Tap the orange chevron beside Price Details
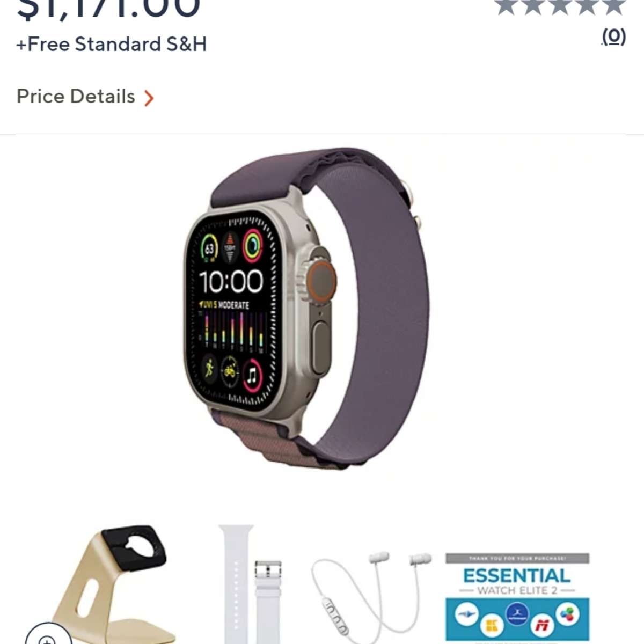Image resolution: width=644 pixels, height=644 pixels. [x=149, y=98]
